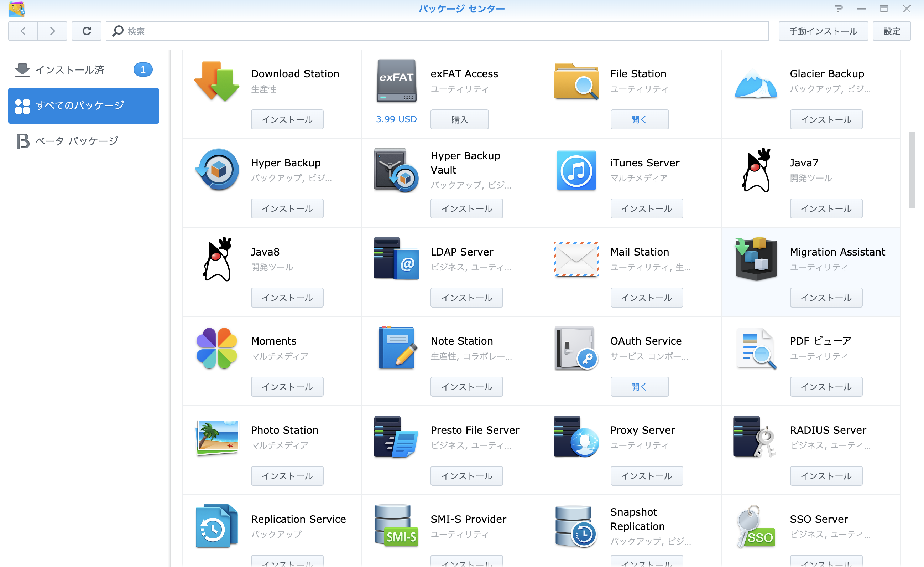Install Migration Assistant

826,298
